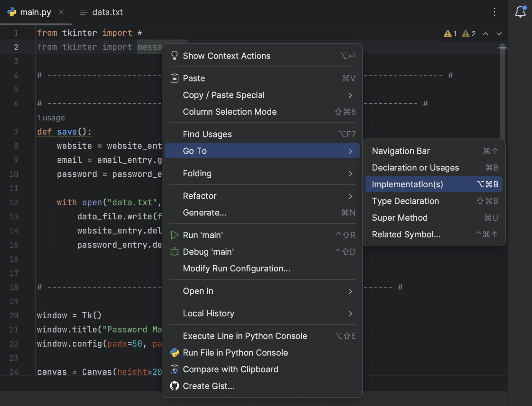Choose Paste from the context menu
532x406 pixels.
click(x=262, y=78)
